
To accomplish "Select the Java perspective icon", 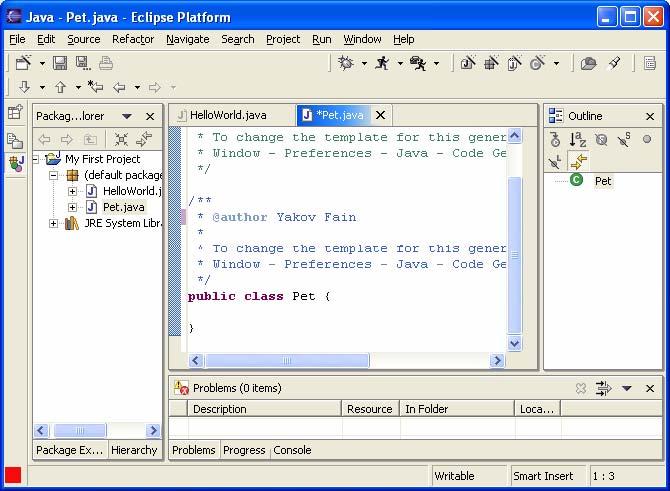I will click(x=16, y=163).
